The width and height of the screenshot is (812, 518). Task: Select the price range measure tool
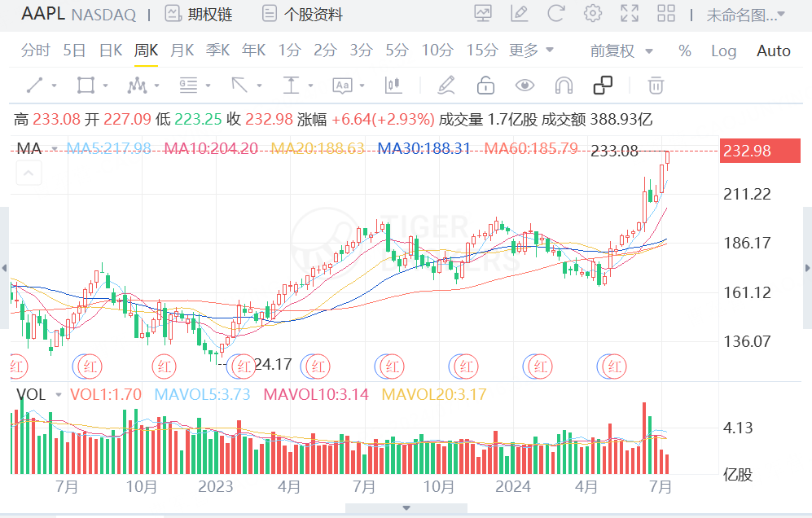(291, 85)
